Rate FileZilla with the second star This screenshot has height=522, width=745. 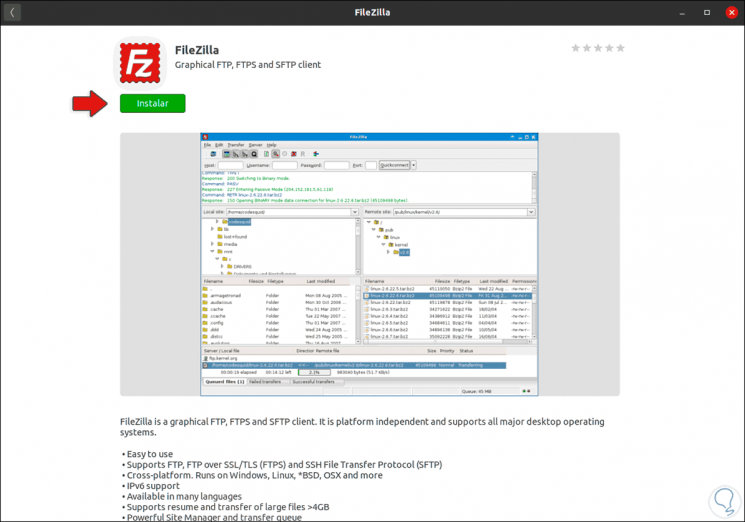(587, 48)
